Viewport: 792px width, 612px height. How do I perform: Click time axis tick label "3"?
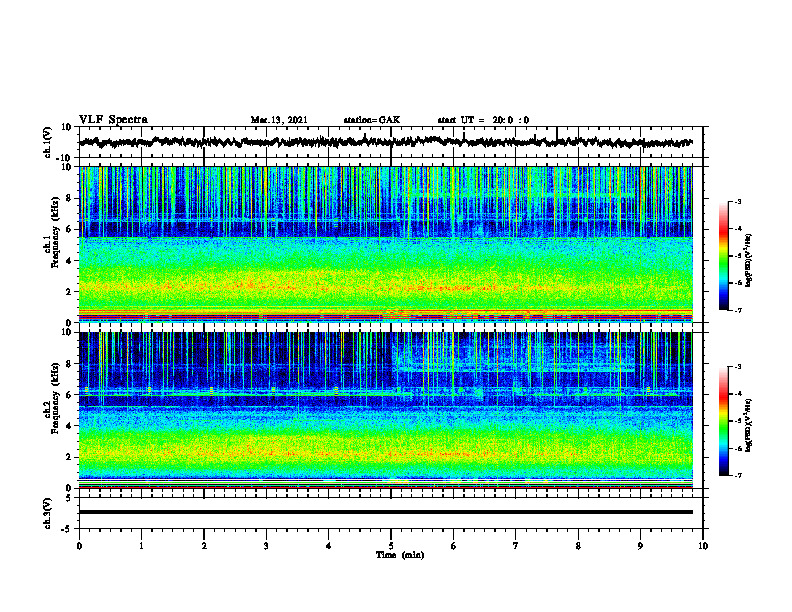click(266, 546)
